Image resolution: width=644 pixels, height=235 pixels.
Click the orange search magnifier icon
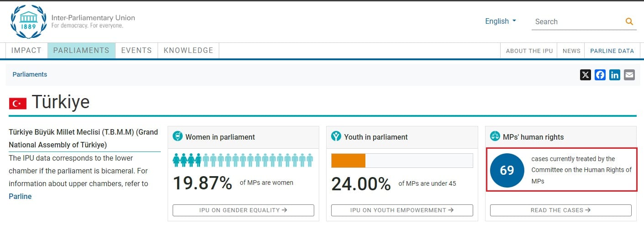(629, 21)
